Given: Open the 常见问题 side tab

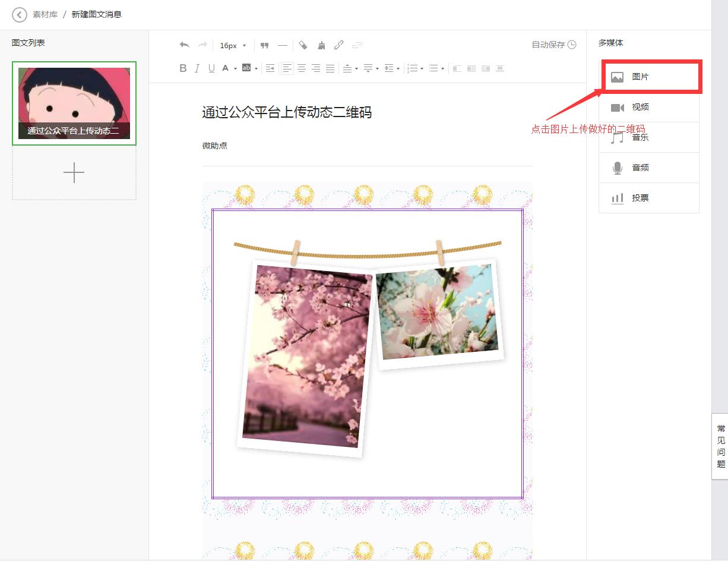Looking at the screenshot, I should [720, 446].
